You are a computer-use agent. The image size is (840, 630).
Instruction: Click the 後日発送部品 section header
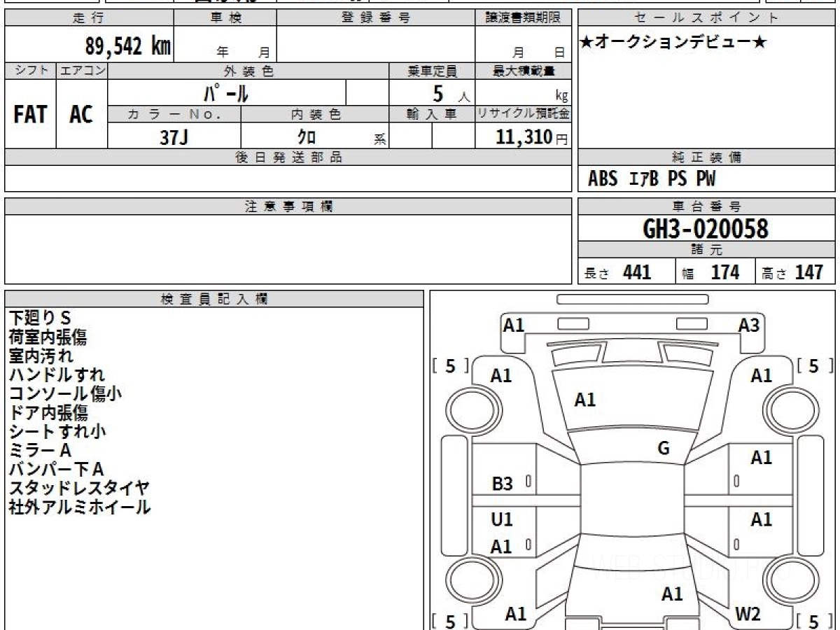tap(288, 157)
